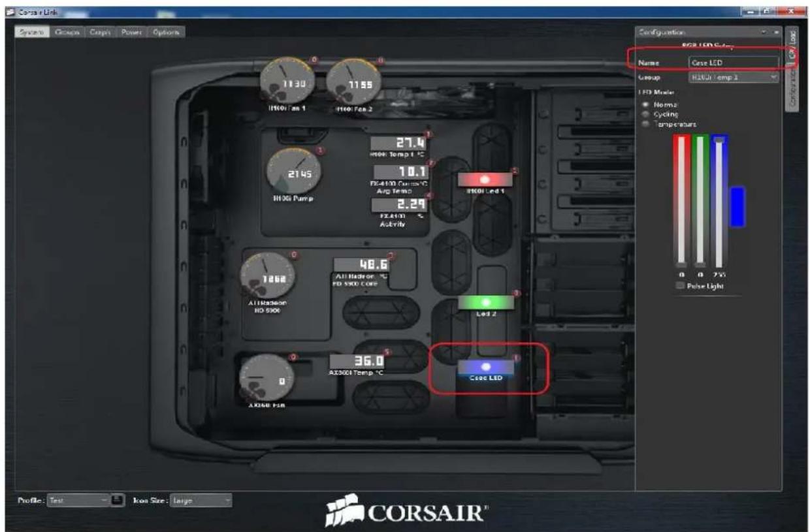Open the System tab

tap(32, 32)
